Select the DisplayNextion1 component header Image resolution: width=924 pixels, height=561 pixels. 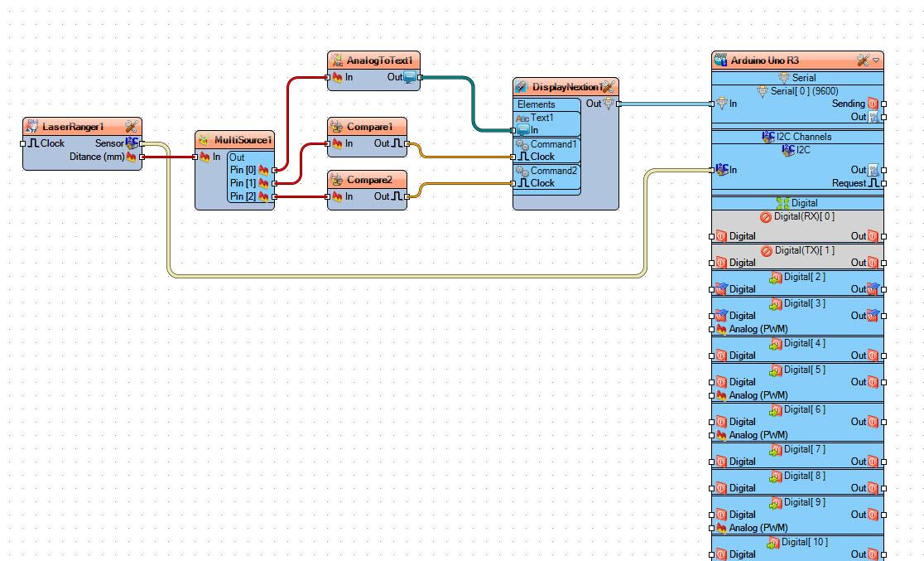[x=565, y=87]
